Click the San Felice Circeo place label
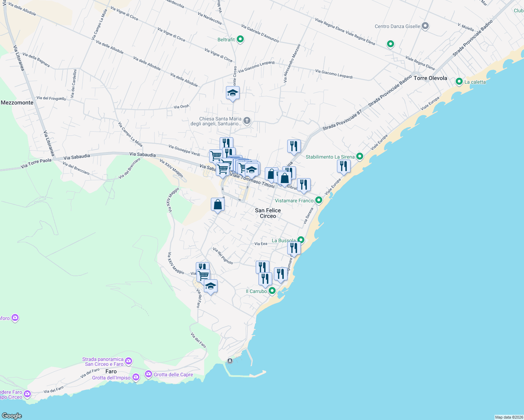The width and height of the screenshot is (524, 420). click(x=268, y=213)
